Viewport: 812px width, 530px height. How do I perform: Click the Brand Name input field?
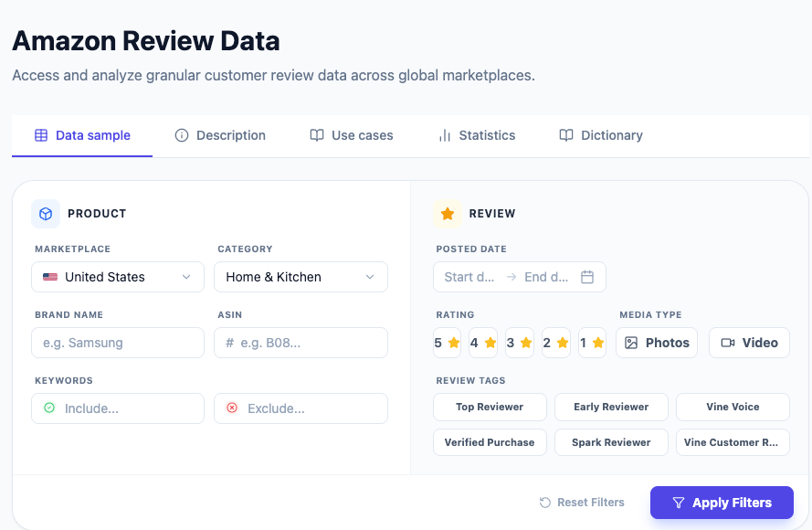[118, 343]
